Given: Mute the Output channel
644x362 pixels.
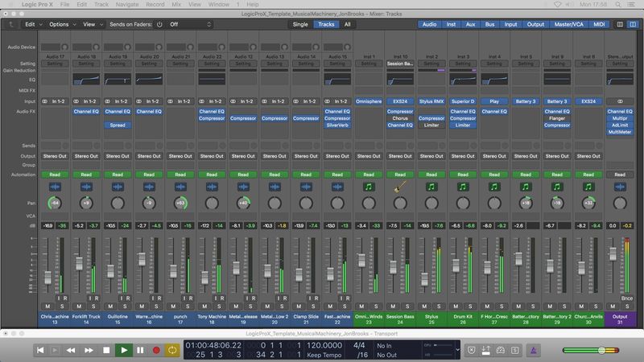Looking at the screenshot, I should (613, 306).
